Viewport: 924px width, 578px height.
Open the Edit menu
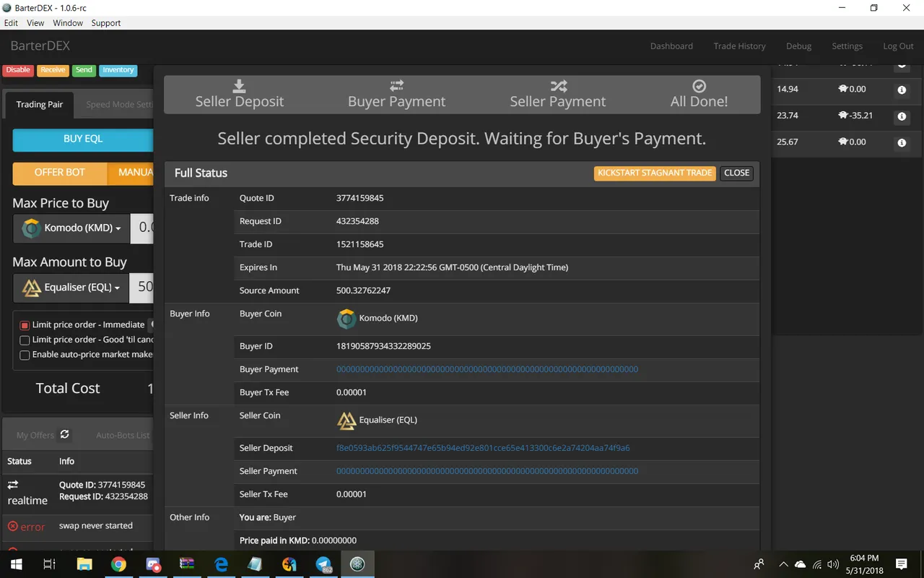click(x=11, y=23)
